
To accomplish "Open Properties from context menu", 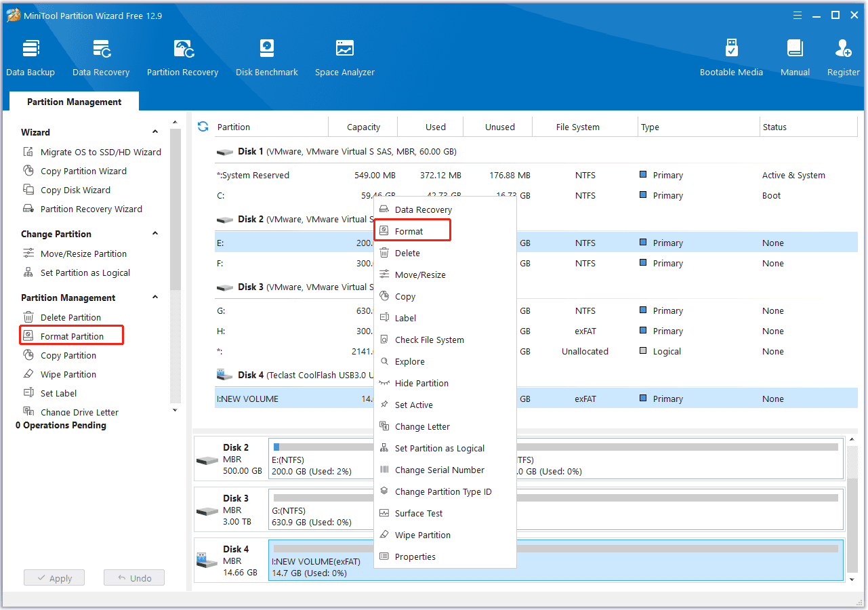I will [x=445, y=556].
